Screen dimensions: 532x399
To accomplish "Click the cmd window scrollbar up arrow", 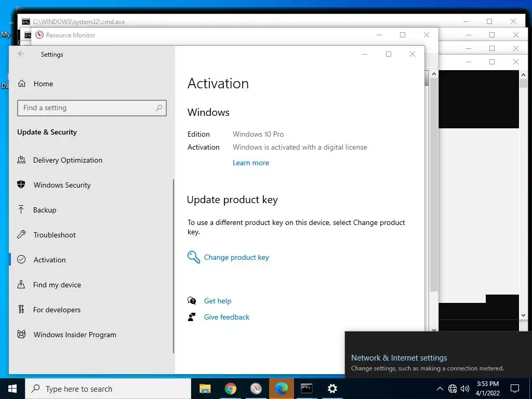I will [x=523, y=75].
